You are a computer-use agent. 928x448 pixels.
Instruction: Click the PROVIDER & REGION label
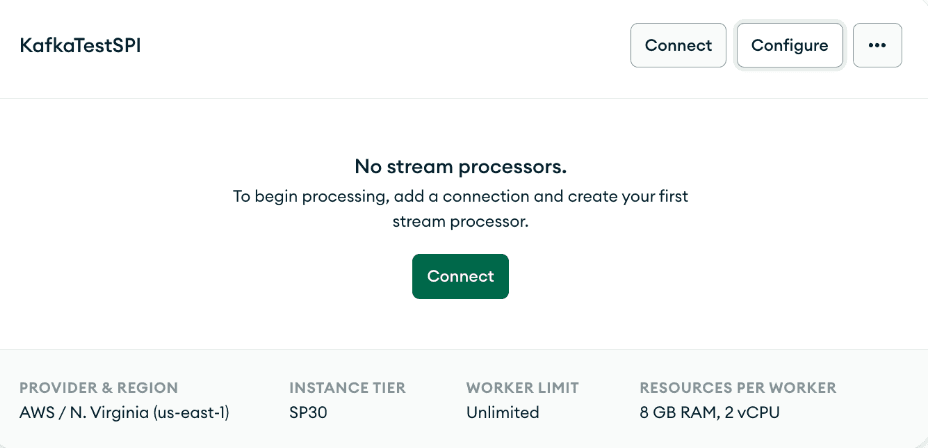pyautogui.click(x=99, y=388)
